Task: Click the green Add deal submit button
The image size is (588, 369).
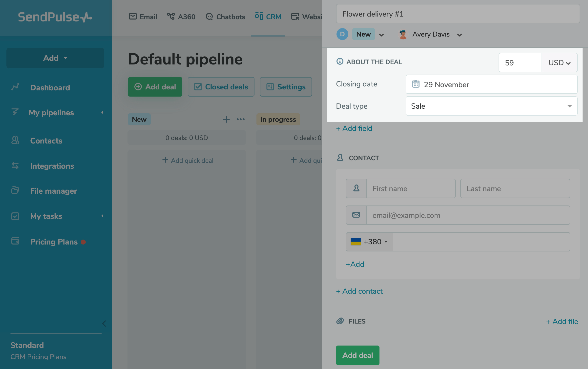Action: [357, 355]
